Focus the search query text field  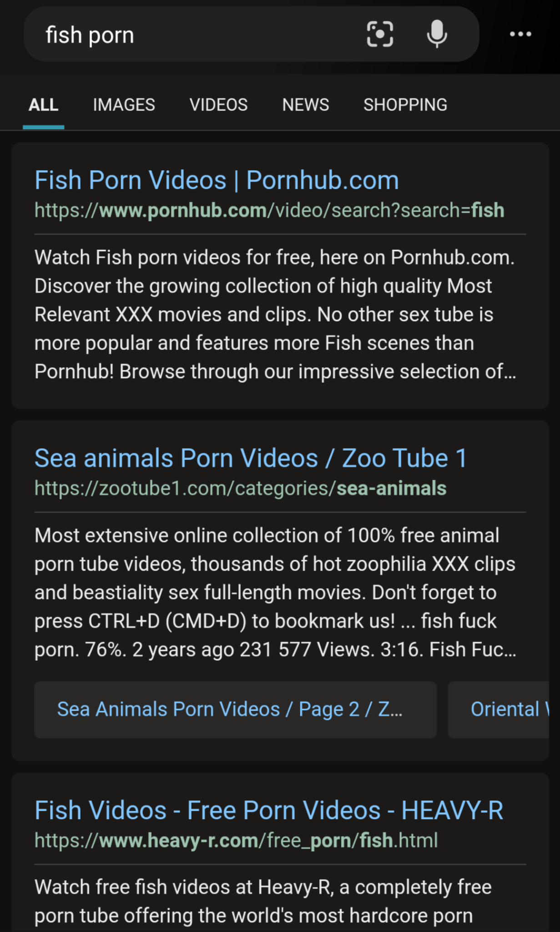(x=196, y=35)
